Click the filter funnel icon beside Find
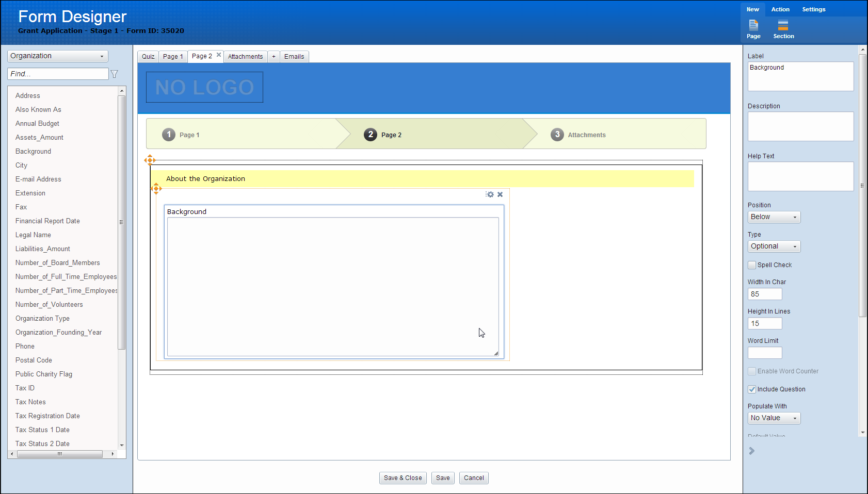Viewport: 868px width, 494px height. [x=115, y=74]
